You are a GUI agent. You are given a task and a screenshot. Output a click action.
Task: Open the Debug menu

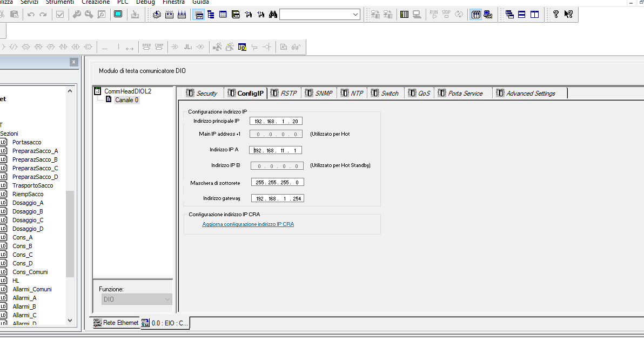coord(145,2)
